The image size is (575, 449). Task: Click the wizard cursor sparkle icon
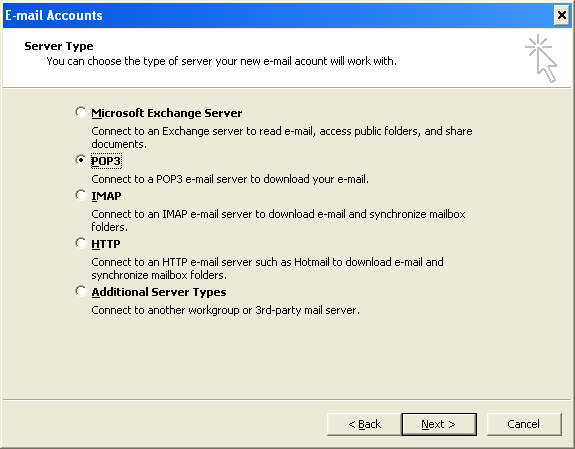(x=542, y=58)
